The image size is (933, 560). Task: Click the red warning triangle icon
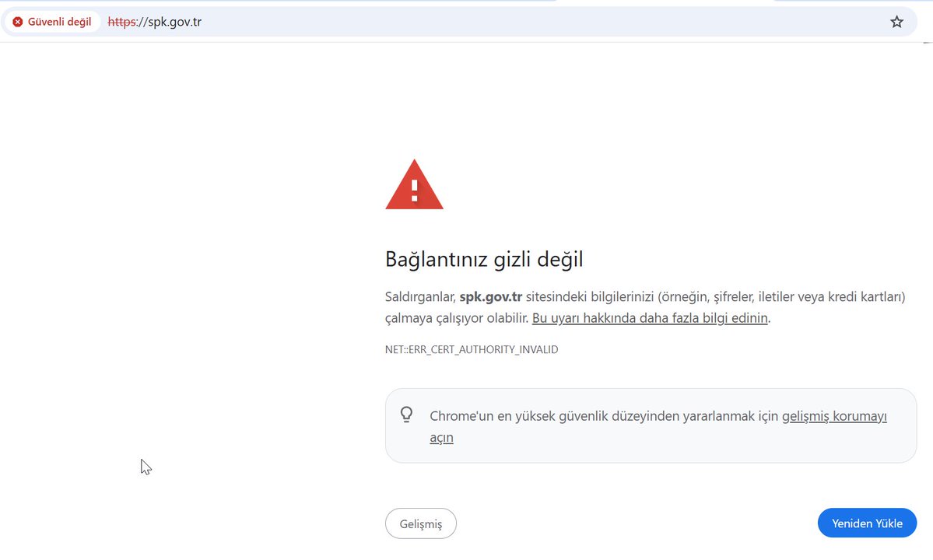click(x=414, y=184)
